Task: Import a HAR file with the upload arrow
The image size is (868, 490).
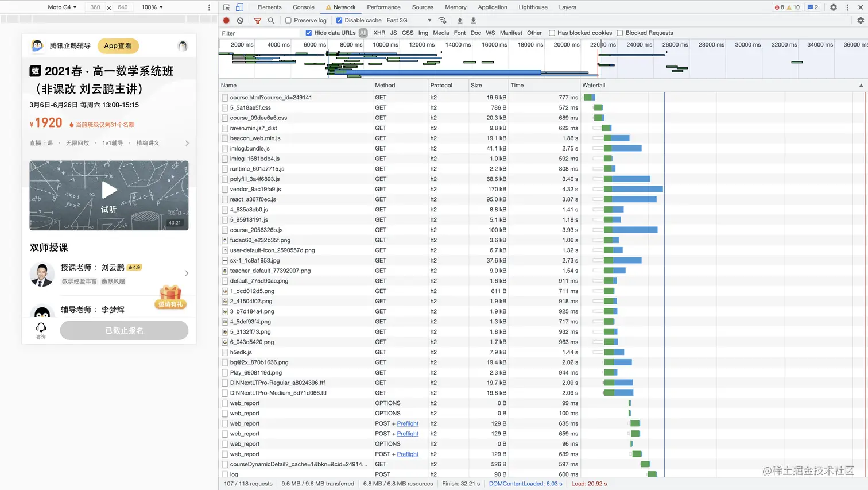Action: 459,20
